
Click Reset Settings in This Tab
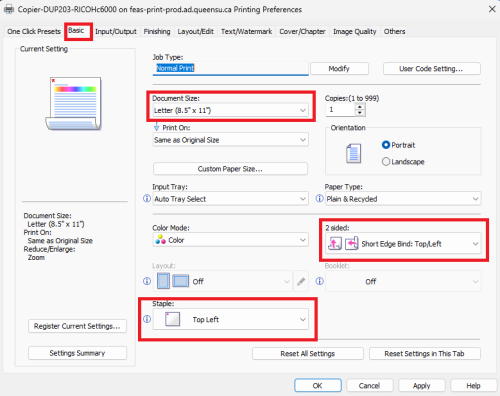(425, 354)
